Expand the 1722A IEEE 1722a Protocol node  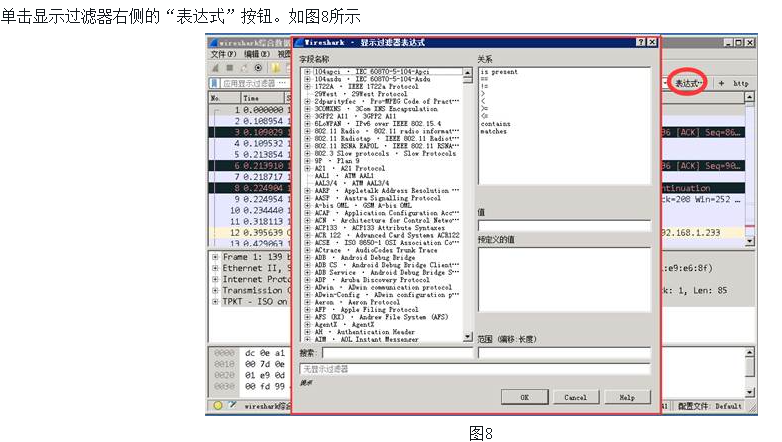tap(308, 86)
